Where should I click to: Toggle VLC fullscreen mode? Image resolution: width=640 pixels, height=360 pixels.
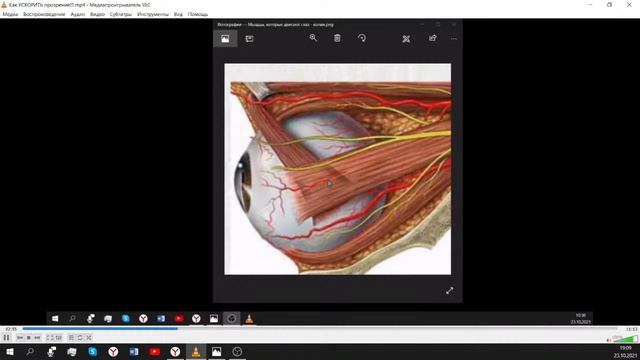pyautogui.click(x=49, y=338)
